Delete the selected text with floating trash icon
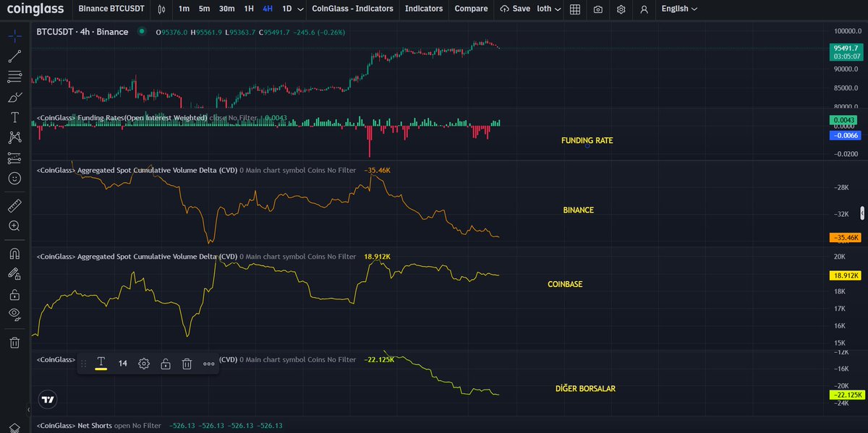 point(187,364)
